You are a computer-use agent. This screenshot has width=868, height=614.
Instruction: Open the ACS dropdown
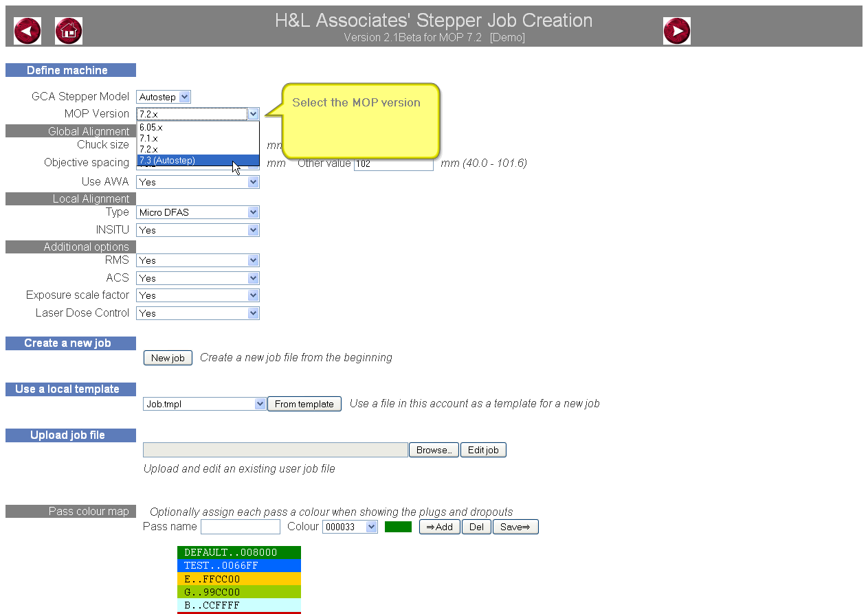click(198, 278)
